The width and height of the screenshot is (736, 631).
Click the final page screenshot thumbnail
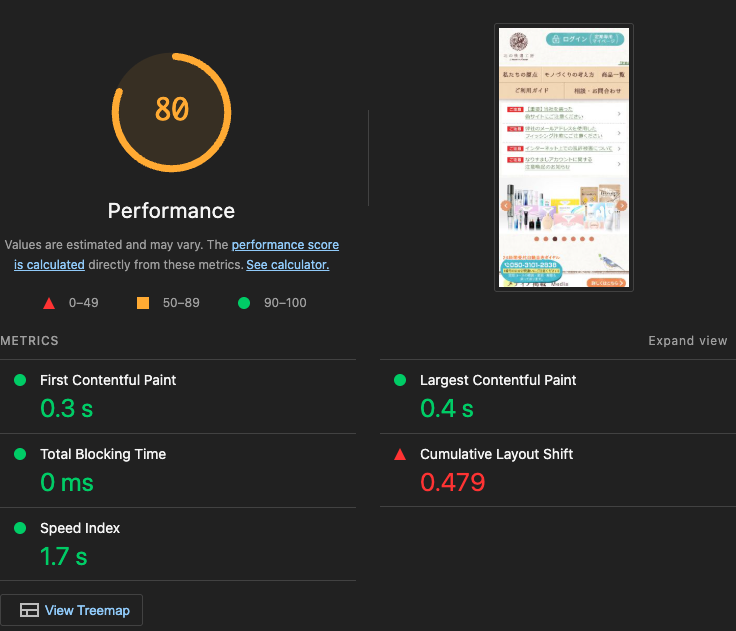pos(564,157)
